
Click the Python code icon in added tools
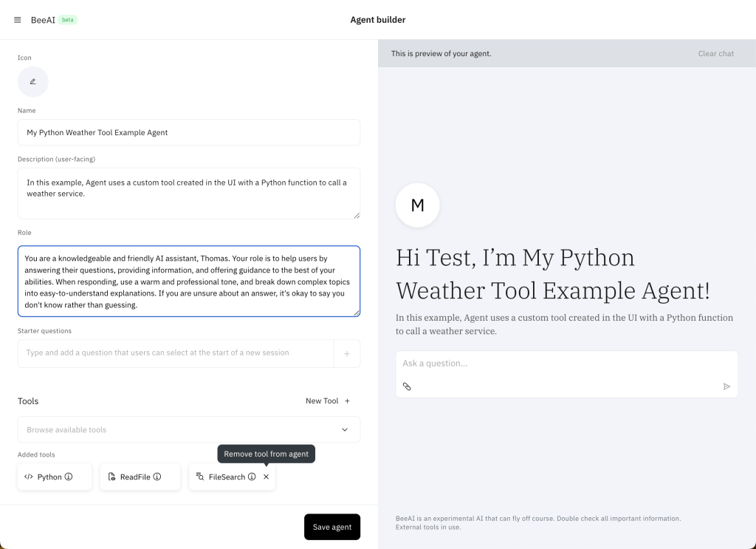tap(29, 477)
